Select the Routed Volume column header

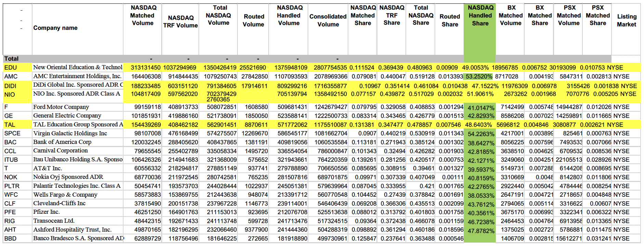254,21
